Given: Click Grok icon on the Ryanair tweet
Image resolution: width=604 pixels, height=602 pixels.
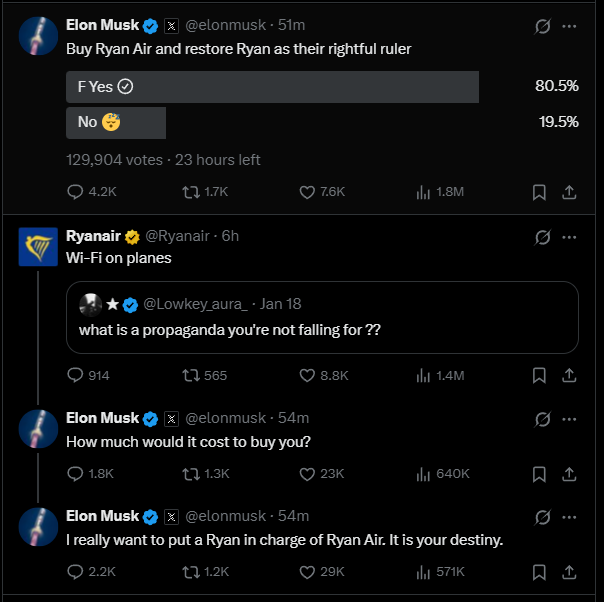Looking at the screenshot, I should click(x=543, y=237).
